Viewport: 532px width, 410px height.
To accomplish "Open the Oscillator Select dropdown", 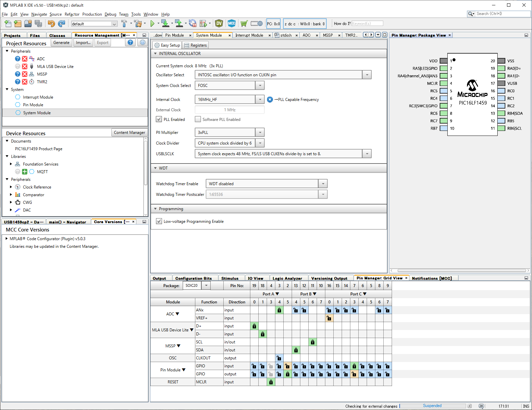I will (367, 75).
